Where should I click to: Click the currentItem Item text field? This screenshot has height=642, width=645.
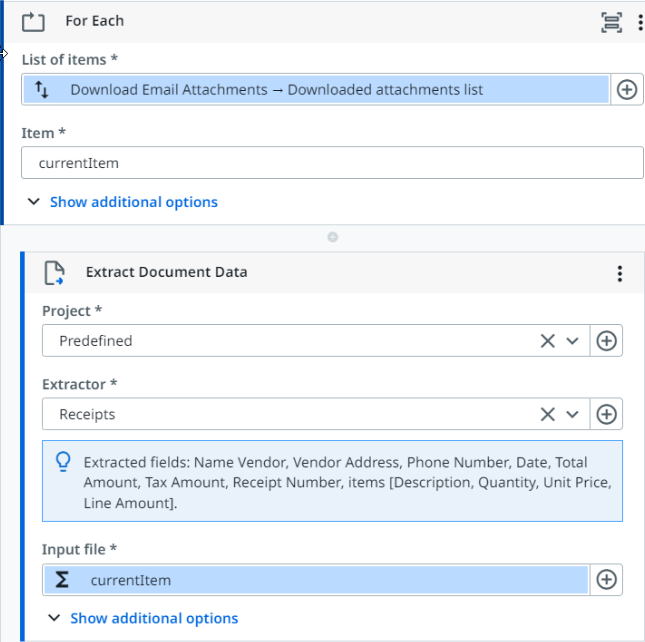coord(332,163)
